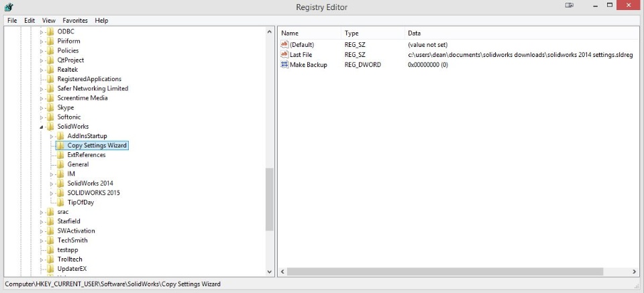Sort values by Name column header
Image resolution: width=644 pixels, height=293 pixels.
pyautogui.click(x=310, y=34)
